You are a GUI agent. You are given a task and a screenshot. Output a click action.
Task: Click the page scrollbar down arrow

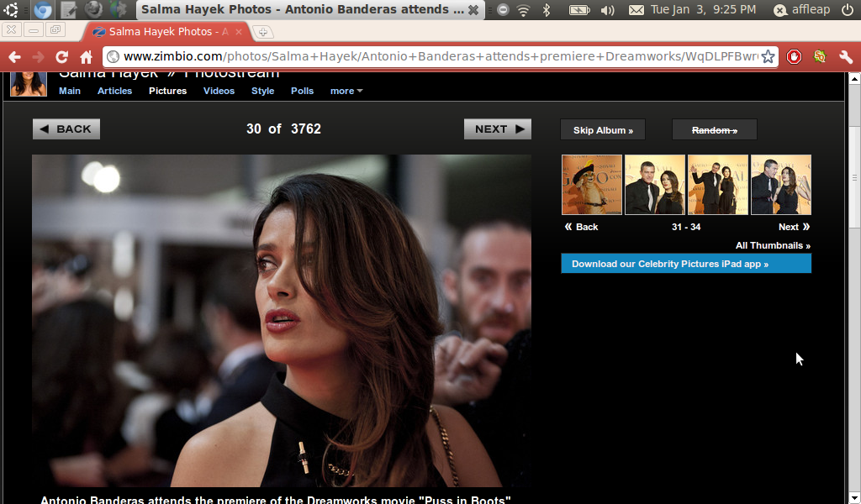(854, 498)
